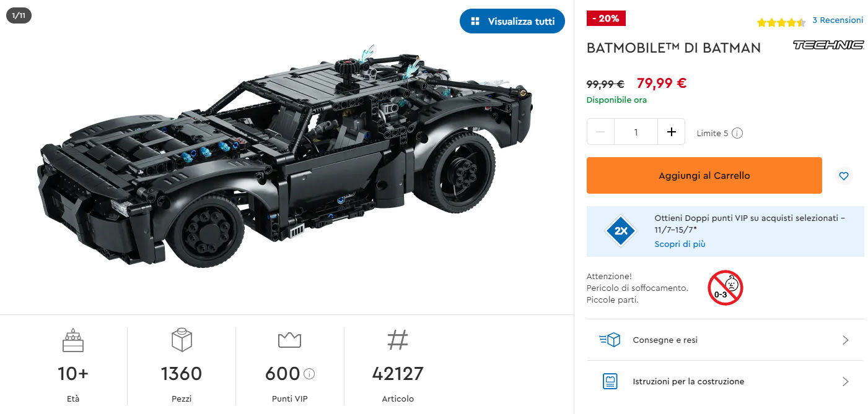This screenshot has height=414, width=868.
Task: Click the VIP points info icon
Action: coord(310,374)
